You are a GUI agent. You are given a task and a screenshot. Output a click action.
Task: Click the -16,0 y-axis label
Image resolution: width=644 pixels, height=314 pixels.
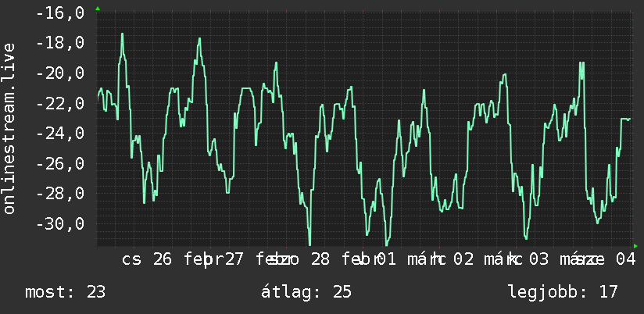[x=60, y=13]
